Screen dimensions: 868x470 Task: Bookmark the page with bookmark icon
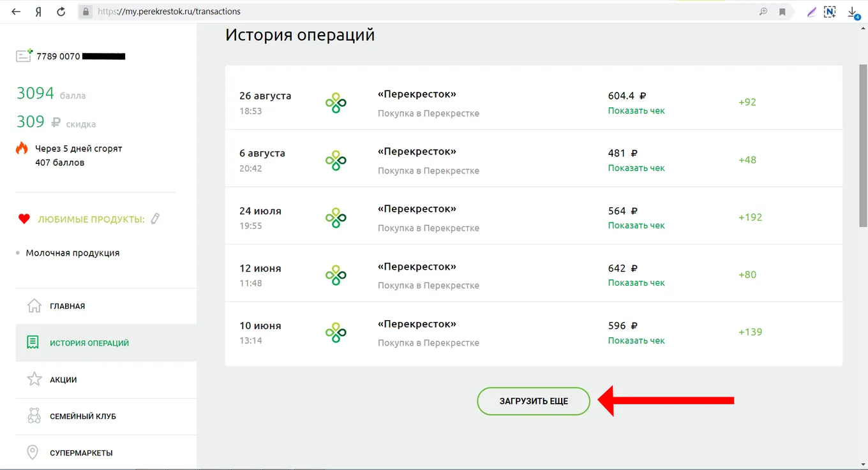pos(782,11)
